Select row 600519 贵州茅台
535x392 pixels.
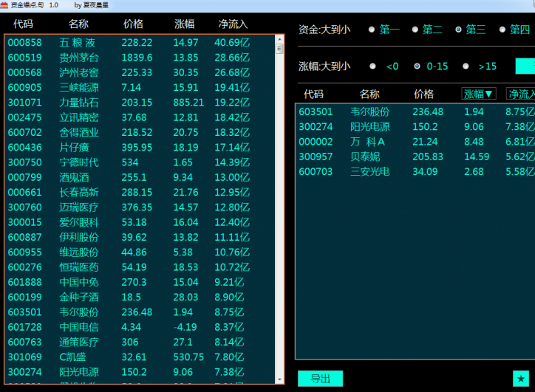point(140,58)
